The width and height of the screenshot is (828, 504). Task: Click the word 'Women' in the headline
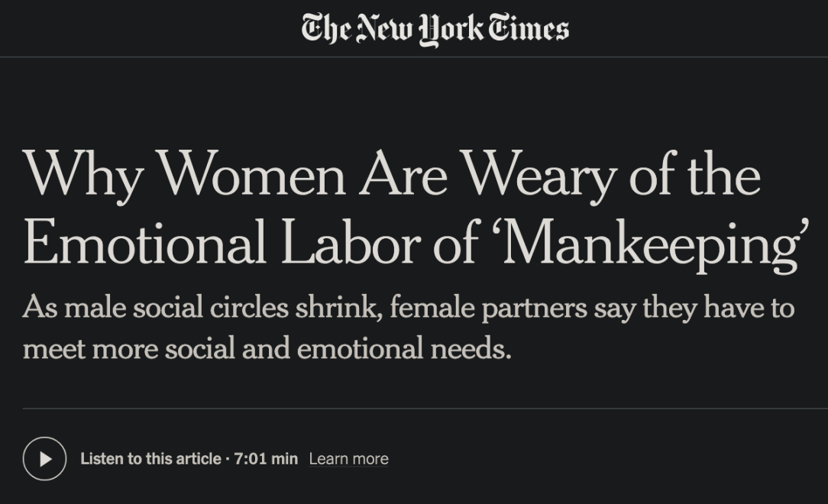coord(252,174)
